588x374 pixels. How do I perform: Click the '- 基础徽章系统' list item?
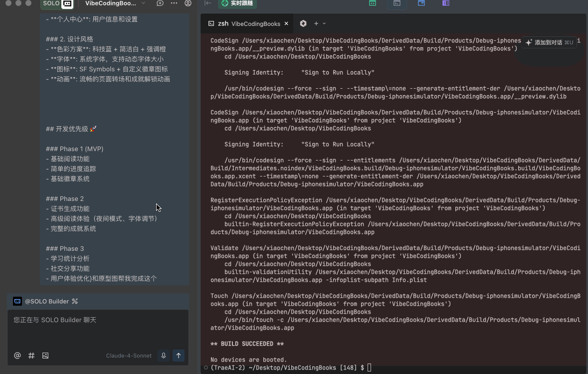pyautogui.click(x=68, y=179)
